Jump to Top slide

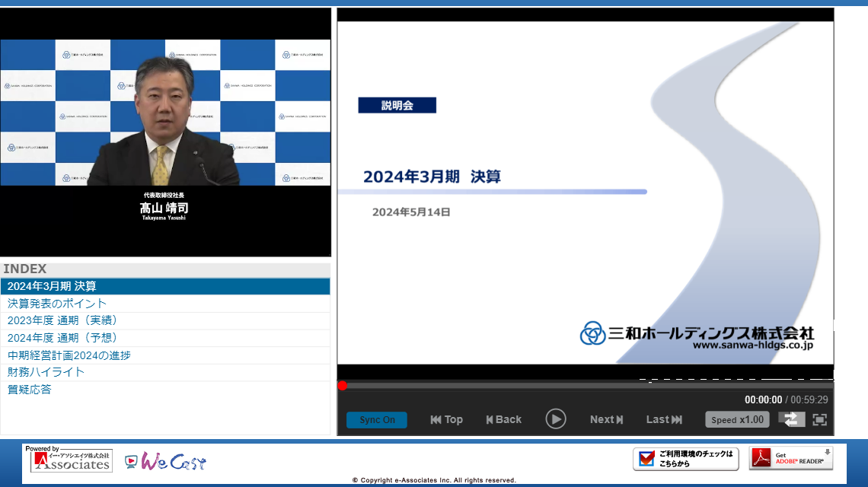coord(446,419)
